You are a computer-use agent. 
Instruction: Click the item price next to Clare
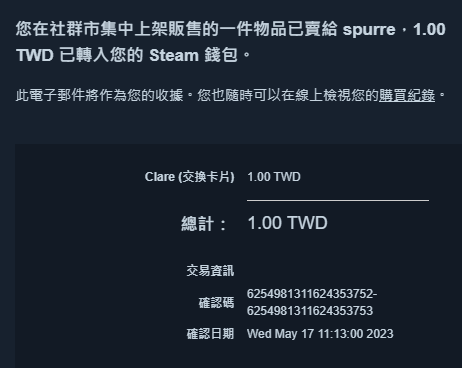pos(274,177)
